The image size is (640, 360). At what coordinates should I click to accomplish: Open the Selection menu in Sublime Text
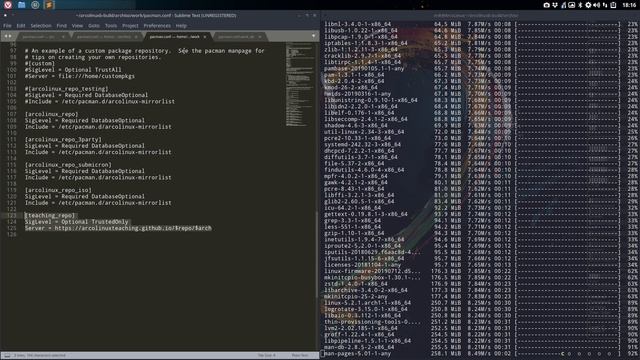[41, 26]
